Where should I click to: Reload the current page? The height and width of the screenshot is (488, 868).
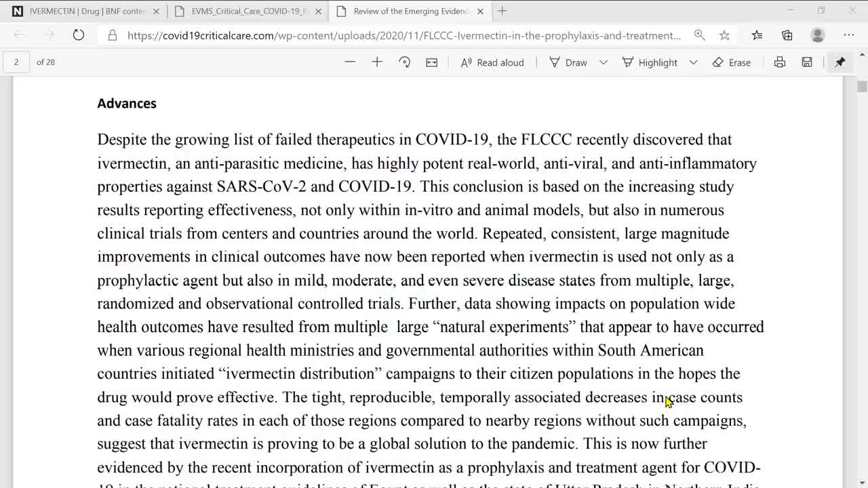tap(79, 35)
